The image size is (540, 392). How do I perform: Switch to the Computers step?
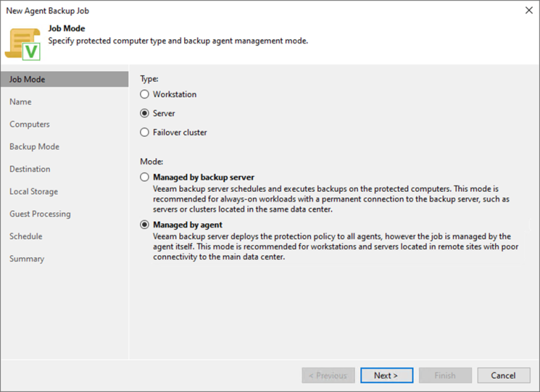tap(30, 124)
